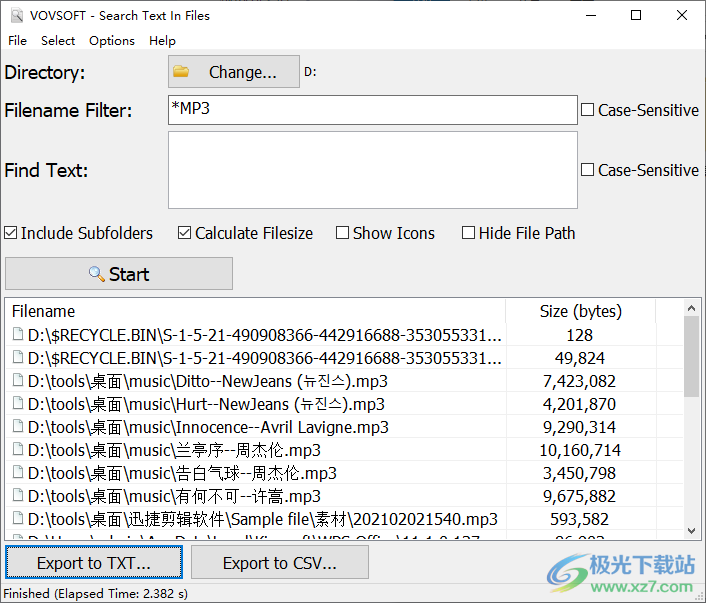Export results to TXT

point(94,562)
